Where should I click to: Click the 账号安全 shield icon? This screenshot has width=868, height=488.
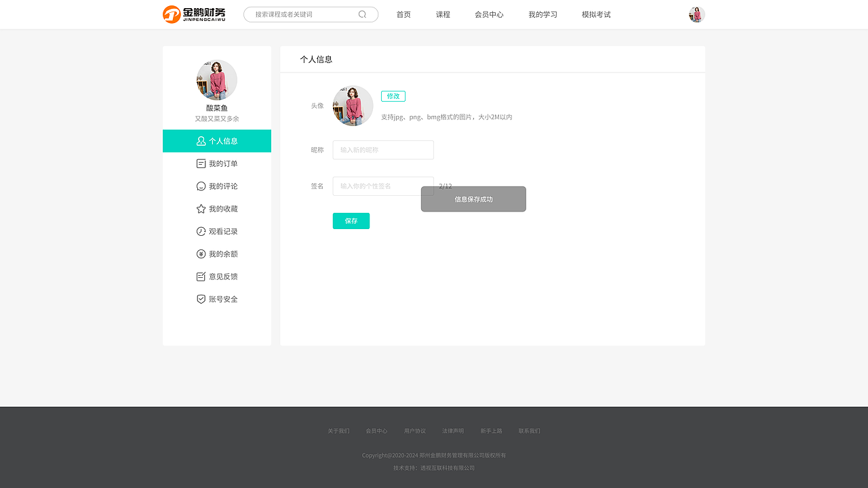[x=201, y=299]
